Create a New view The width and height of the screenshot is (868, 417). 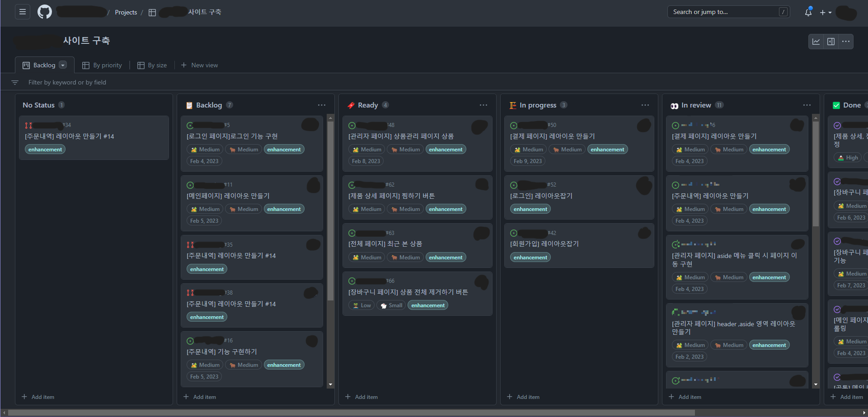[x=199, y=65]
